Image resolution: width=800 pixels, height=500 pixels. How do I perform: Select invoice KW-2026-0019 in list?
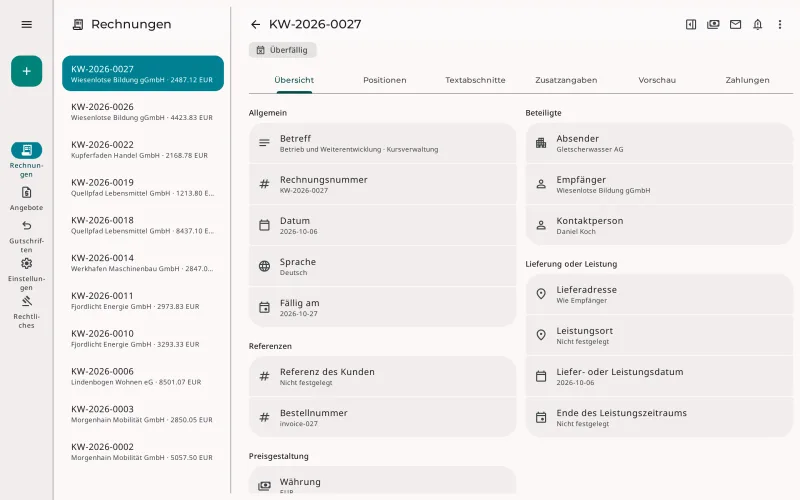tap(143, 187)
